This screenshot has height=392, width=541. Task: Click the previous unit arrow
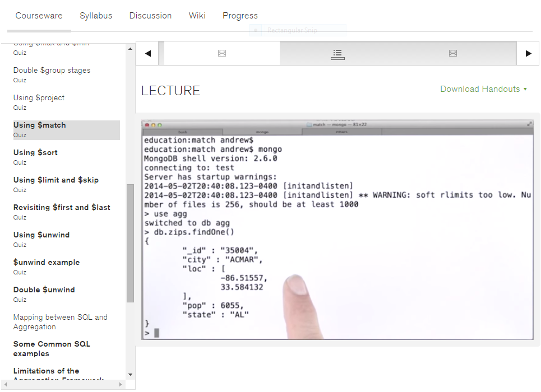coord(147,53)
